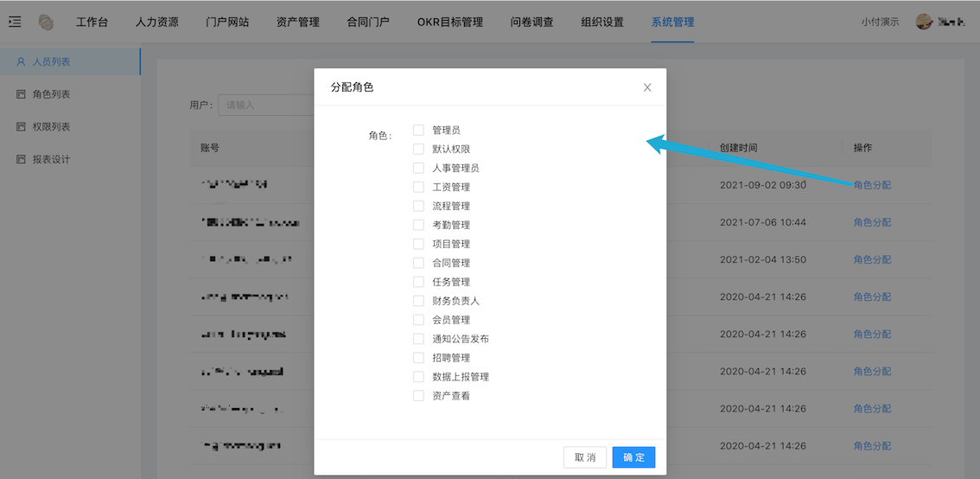This screenshot has height=479, width=980.
Task: Click the company logo icon
Action: coord(46,22)
